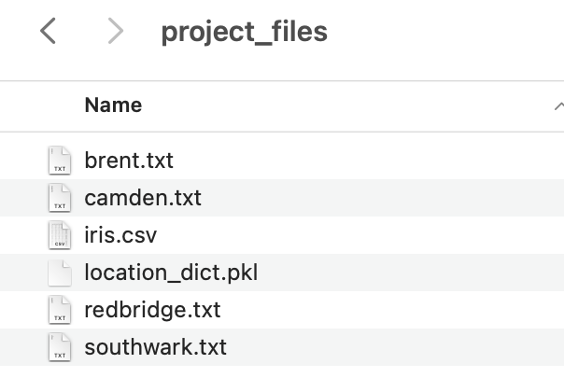The width and height of the screenshot is (564, 392).
Task: Select the brent.txt filename
Action: [x=129, y=161]
